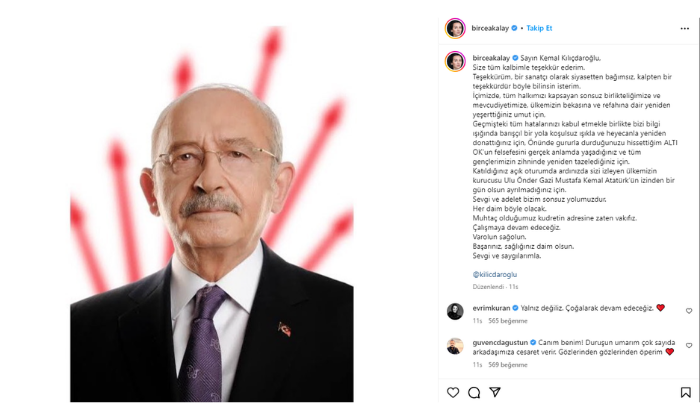Screen dimensions: 700x420
Task: Open birceakalay's profile picture in the post header
Action: [x=455, y=29]
